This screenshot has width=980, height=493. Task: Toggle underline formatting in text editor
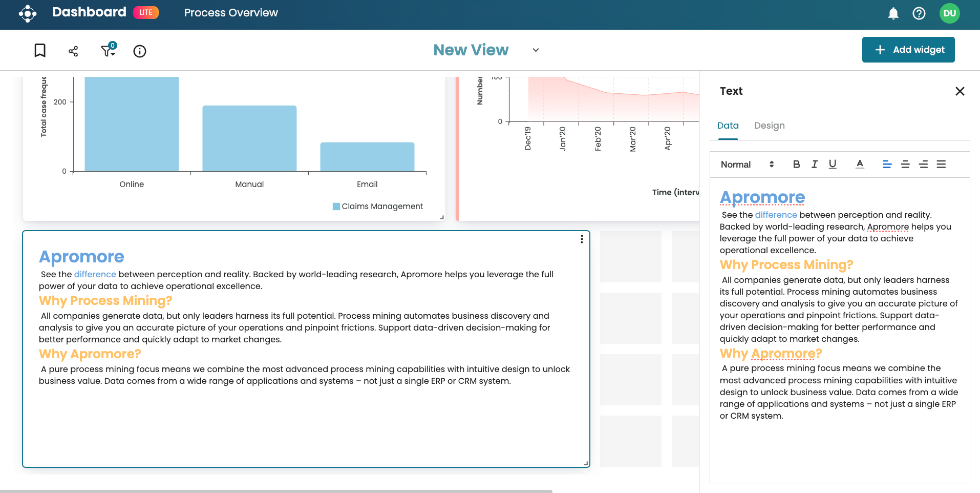tap(833, 165)
